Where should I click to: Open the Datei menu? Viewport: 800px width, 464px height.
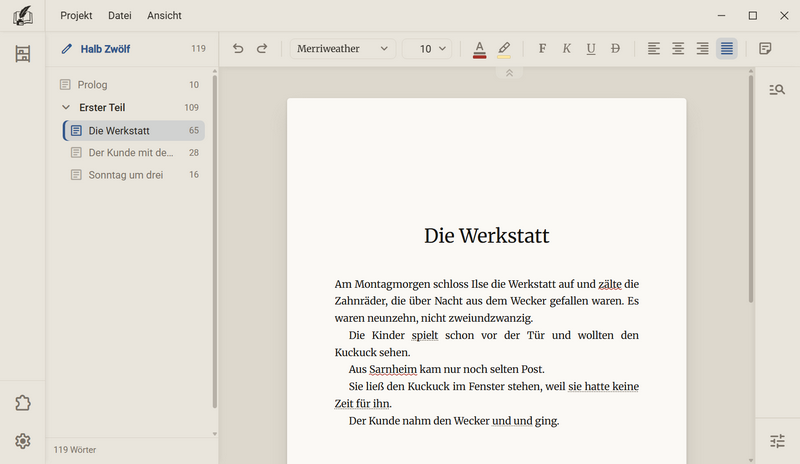pos(119,16)
